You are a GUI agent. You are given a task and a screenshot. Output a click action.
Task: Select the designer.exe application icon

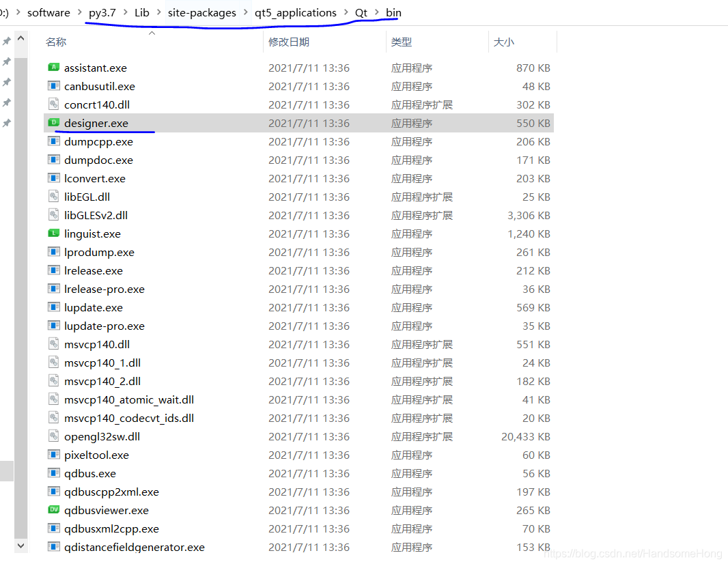click(x=54, y=123)
